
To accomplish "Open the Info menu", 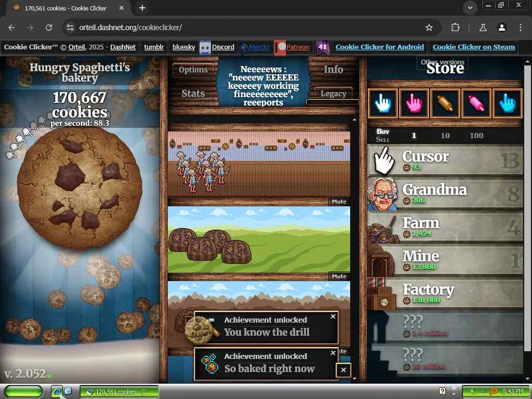I will [x=333, y=69].
